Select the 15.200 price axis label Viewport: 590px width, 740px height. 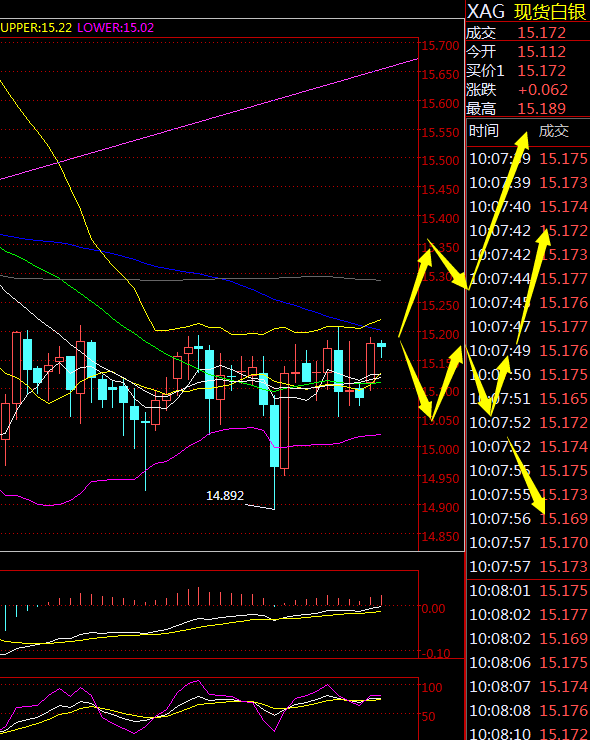(x=440, y=334)
